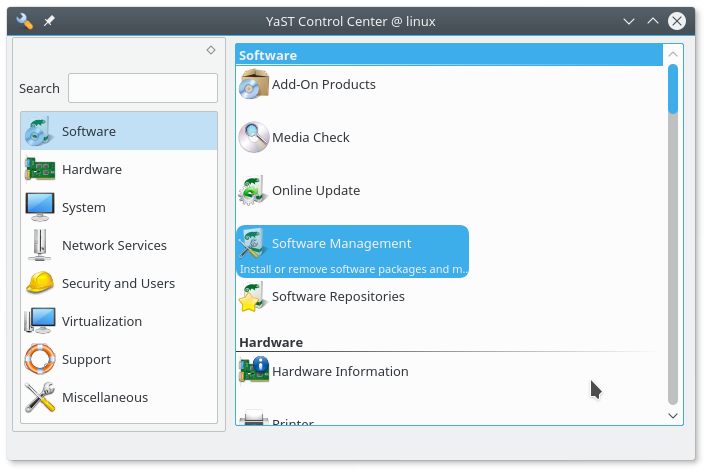Click the diamond float icon above Search
This screenshot has height=473, width=708.
tap(211, 50)
